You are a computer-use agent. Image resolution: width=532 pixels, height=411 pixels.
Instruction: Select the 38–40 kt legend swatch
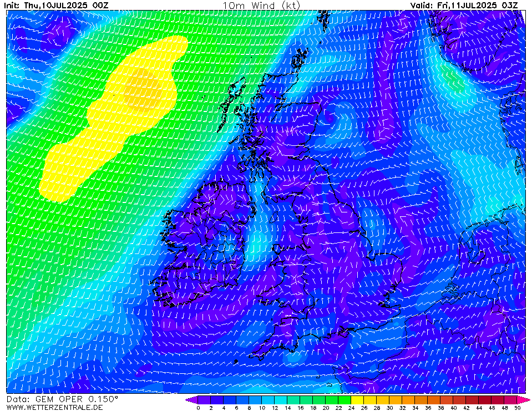(x=447, y=400)
